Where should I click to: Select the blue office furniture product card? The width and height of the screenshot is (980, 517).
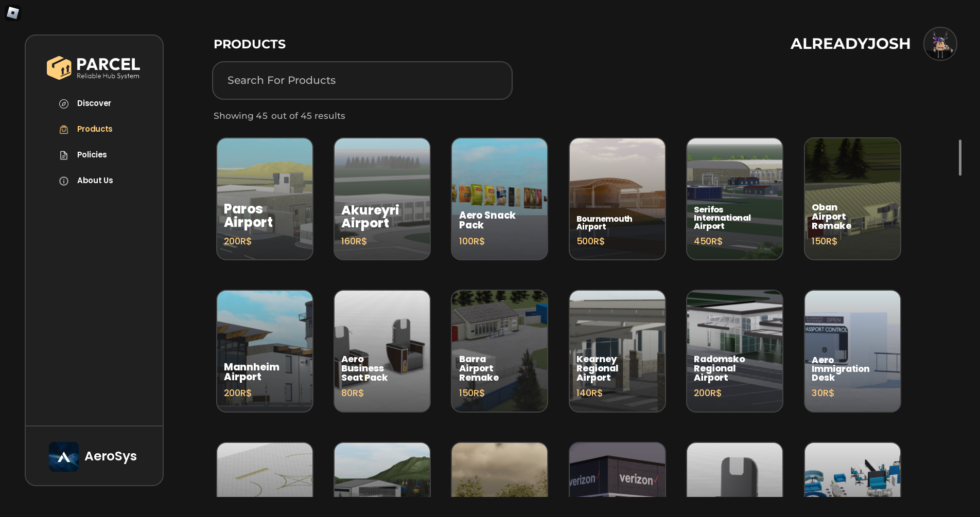pos(852,470)
